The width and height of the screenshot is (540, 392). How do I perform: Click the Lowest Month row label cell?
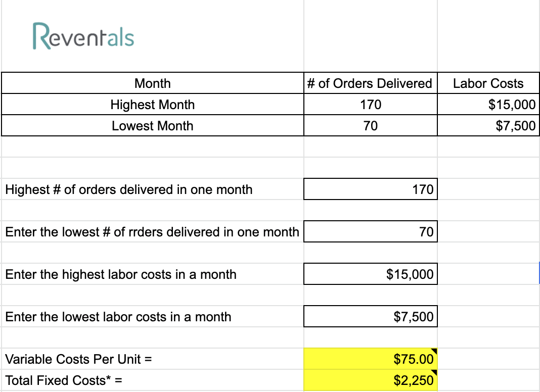(x=152, y=126)
